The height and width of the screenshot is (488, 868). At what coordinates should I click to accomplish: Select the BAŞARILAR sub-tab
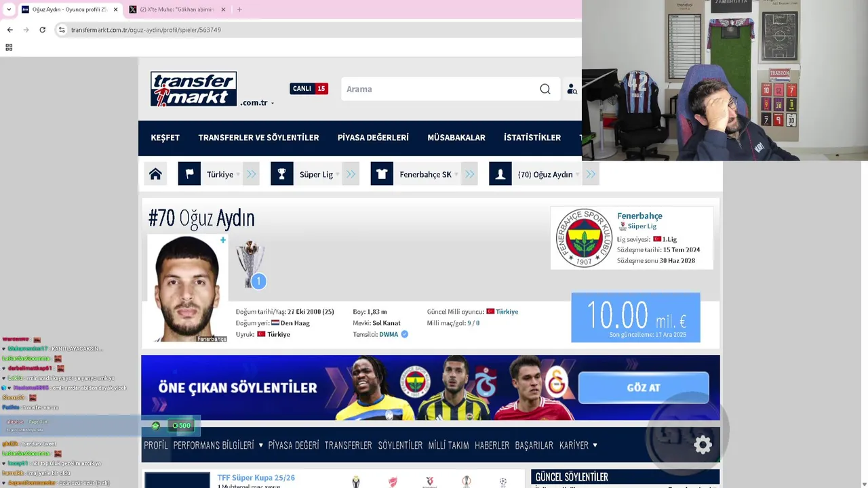point(534,445)
